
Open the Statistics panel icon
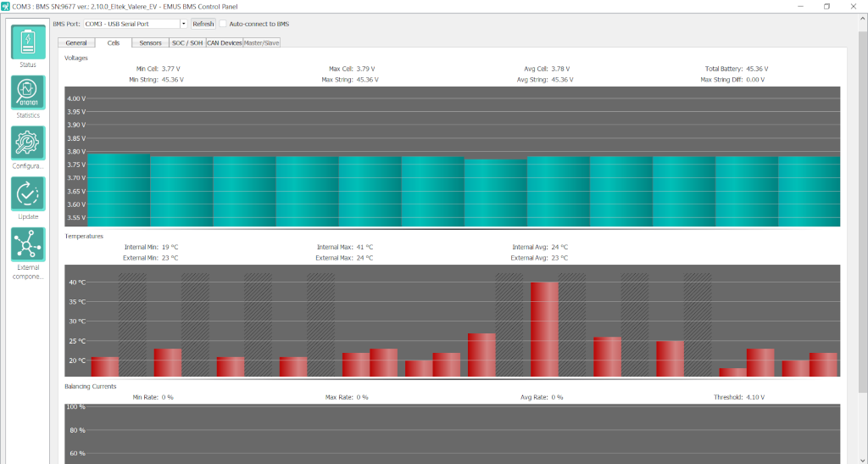tap(28, 92)
